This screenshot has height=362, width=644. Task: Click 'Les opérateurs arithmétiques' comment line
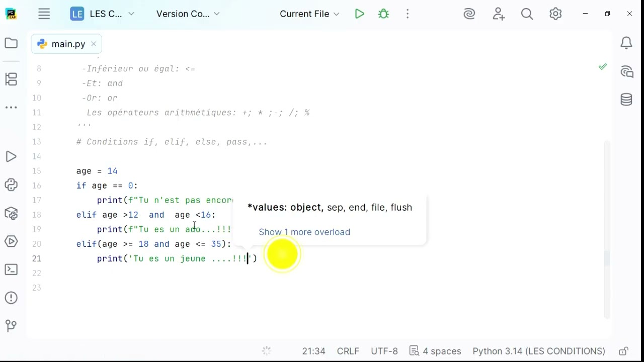198,113
